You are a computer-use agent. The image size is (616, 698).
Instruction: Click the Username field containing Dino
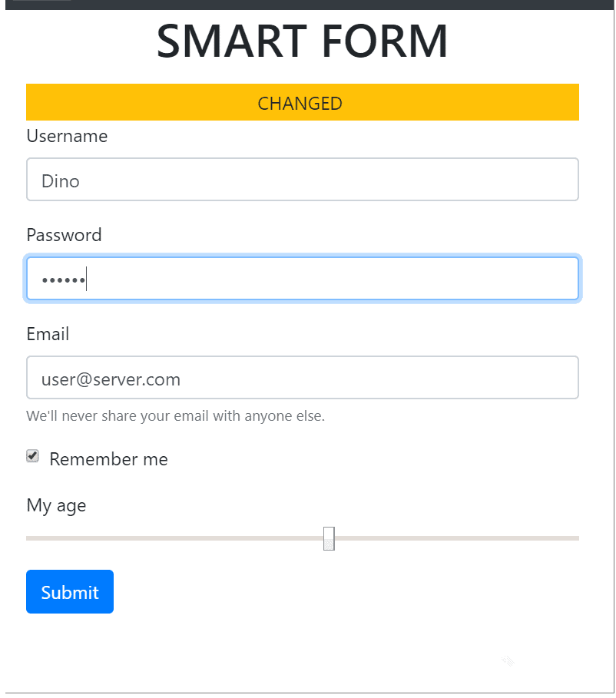[303, 180]
